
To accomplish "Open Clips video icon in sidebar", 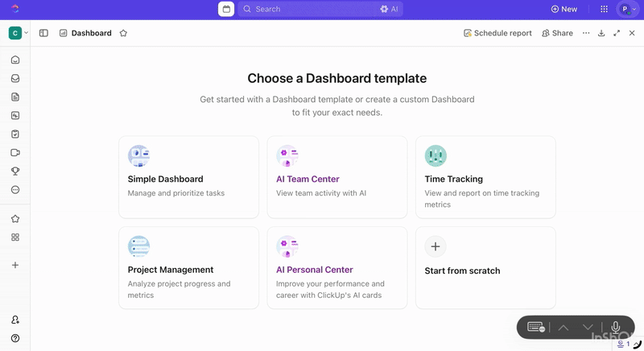I will 15,153.
